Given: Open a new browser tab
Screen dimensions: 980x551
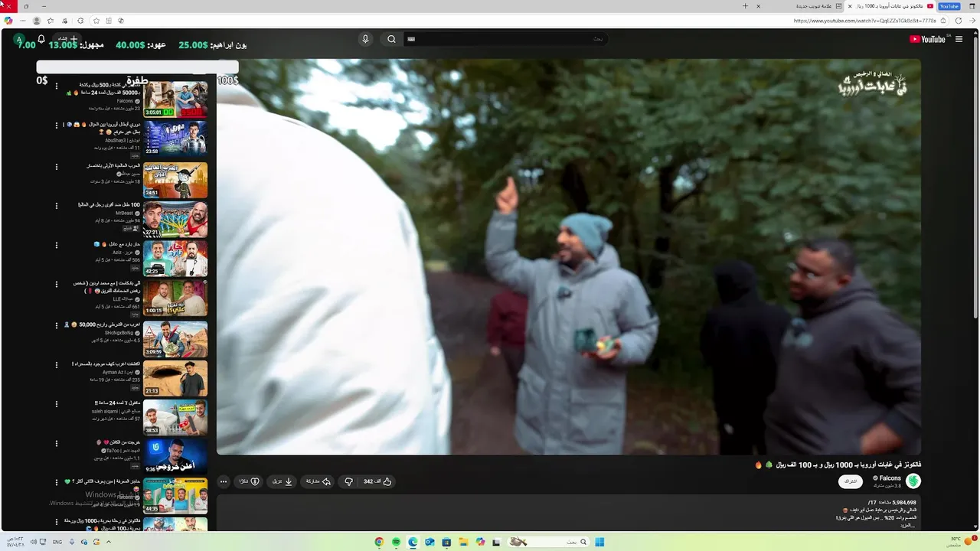Looking at the screenshot, I should 745,6.
